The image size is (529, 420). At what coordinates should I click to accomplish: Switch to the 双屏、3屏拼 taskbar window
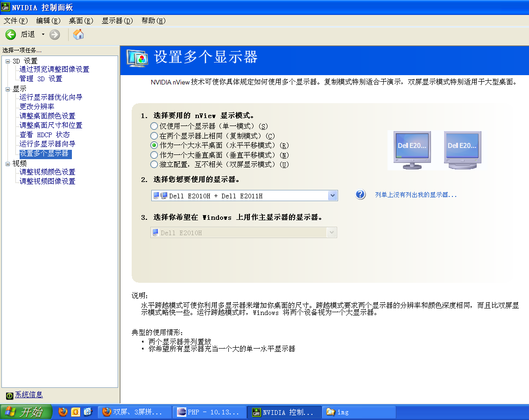[x=134, y=412]
